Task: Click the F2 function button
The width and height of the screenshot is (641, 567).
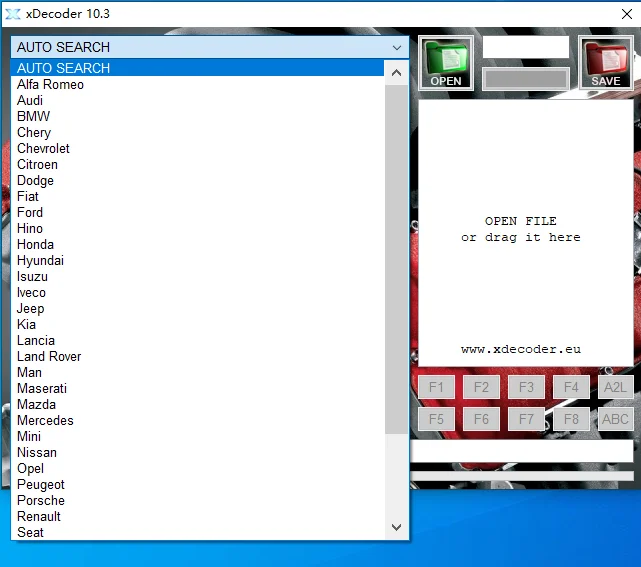Action: coord(481,387)
